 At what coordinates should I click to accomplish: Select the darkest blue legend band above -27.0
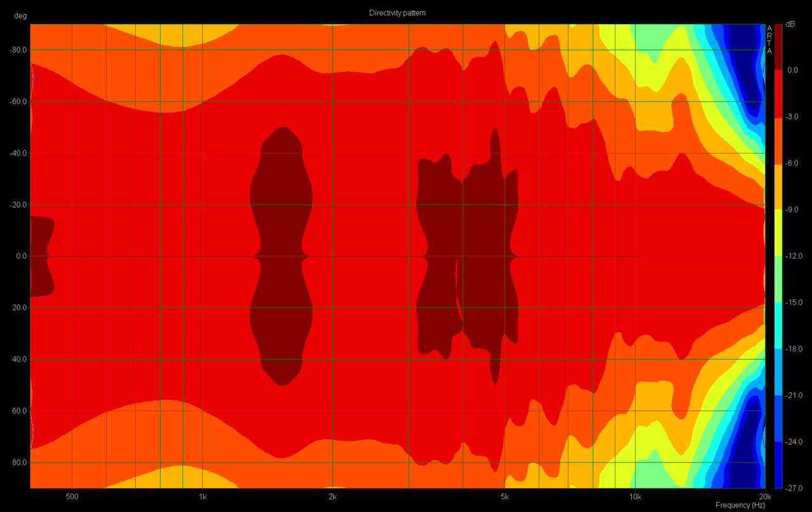click(778, 464)
